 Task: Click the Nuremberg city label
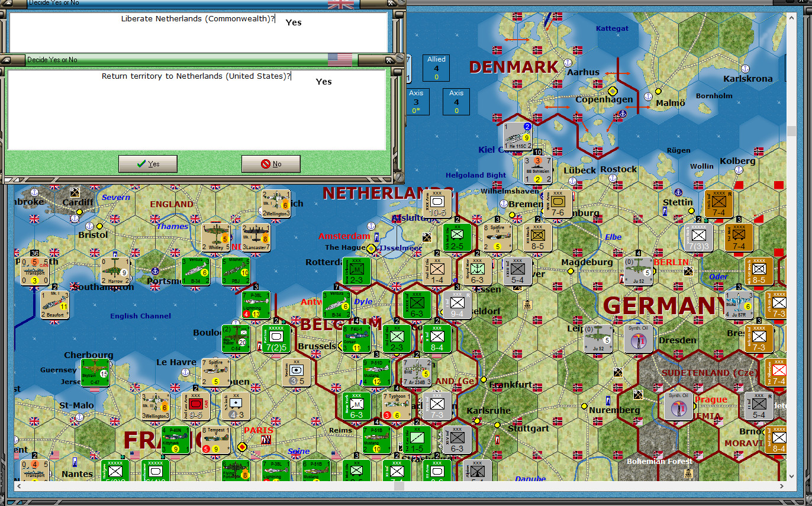click(614, 410)
